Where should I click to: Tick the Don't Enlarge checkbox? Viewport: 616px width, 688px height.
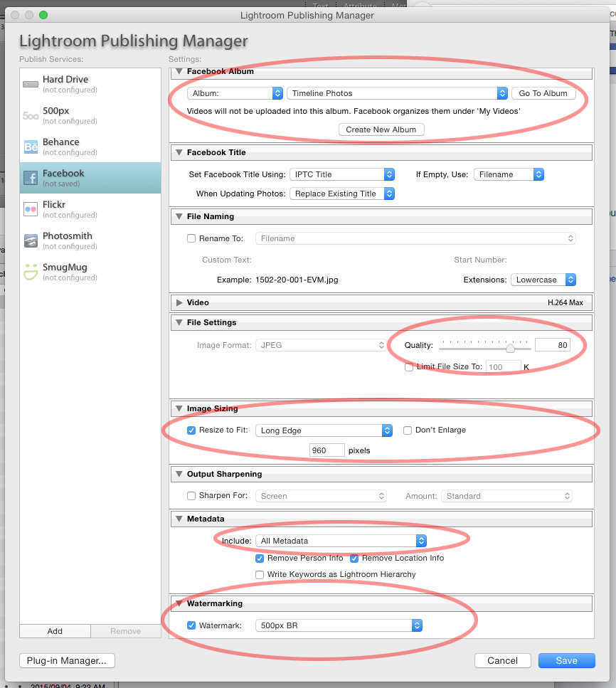click(408, 430)
